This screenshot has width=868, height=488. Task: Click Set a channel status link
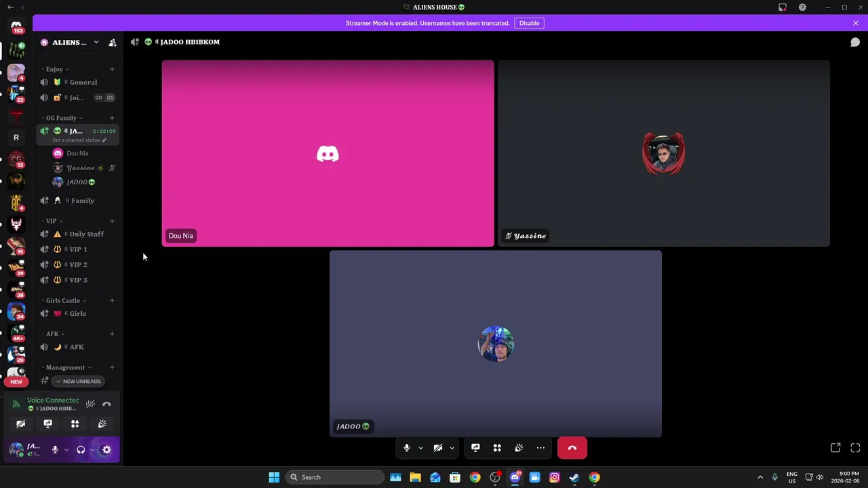pos(79,140)
